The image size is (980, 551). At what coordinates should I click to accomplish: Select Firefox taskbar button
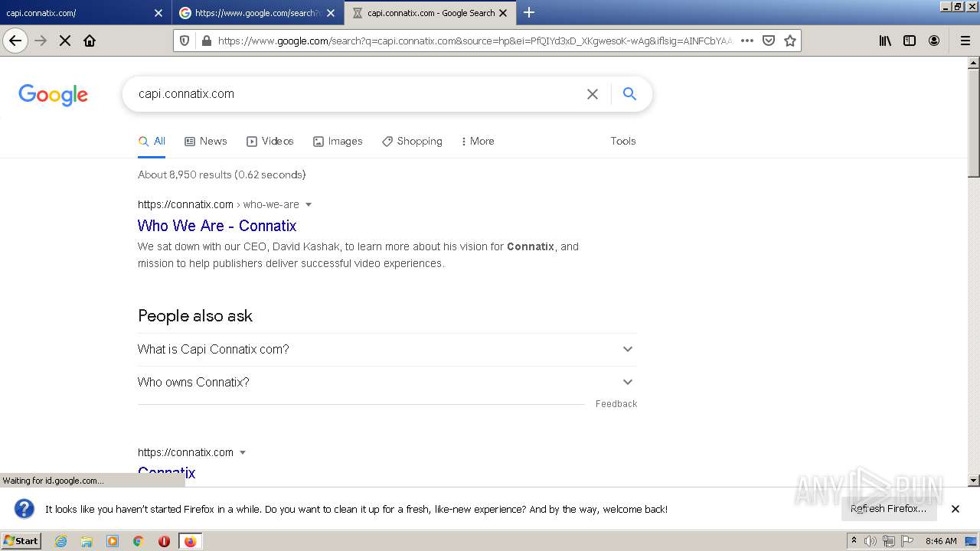[190, 541]
